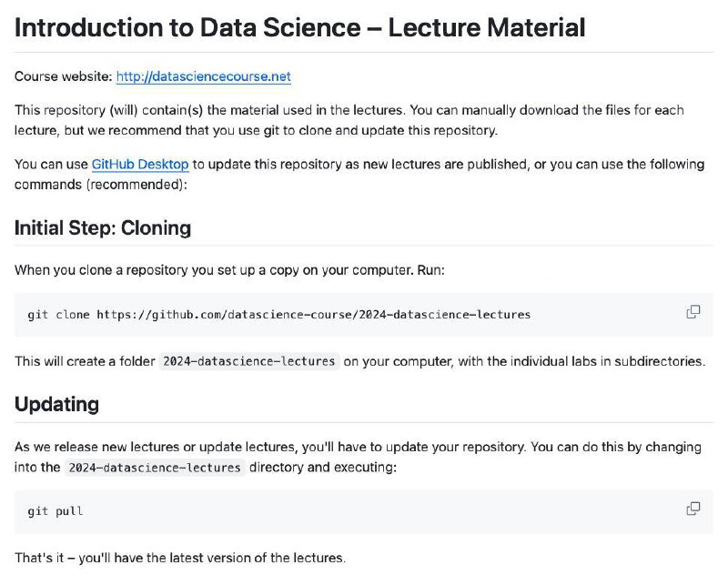728x585 pixels.
Task: Copy the git pull command with copy icon
Action: point(693,509)
